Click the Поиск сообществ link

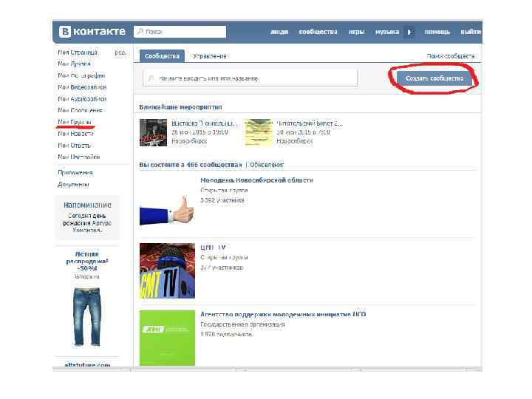451,56
